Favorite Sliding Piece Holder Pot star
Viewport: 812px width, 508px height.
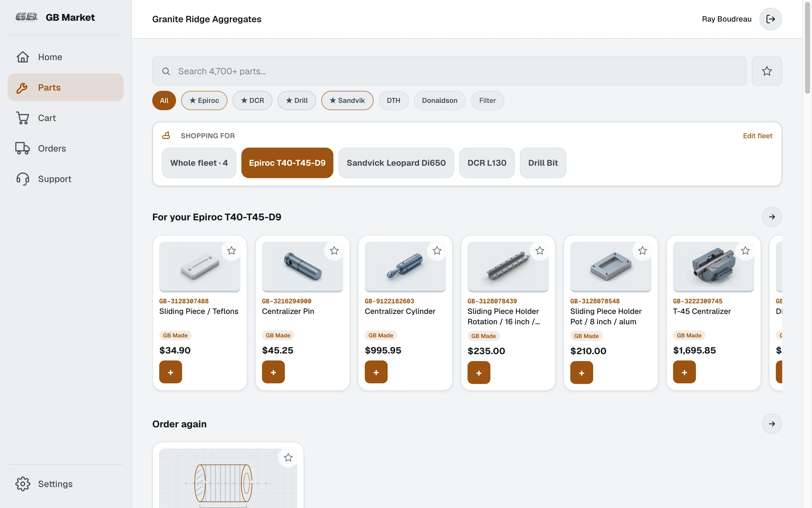point(643,251)
